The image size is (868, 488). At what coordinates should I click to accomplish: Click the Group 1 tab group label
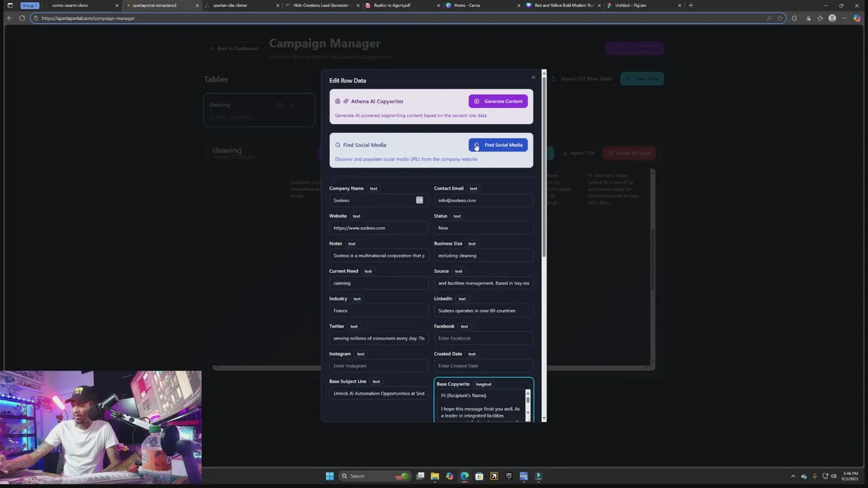point(29,5)
